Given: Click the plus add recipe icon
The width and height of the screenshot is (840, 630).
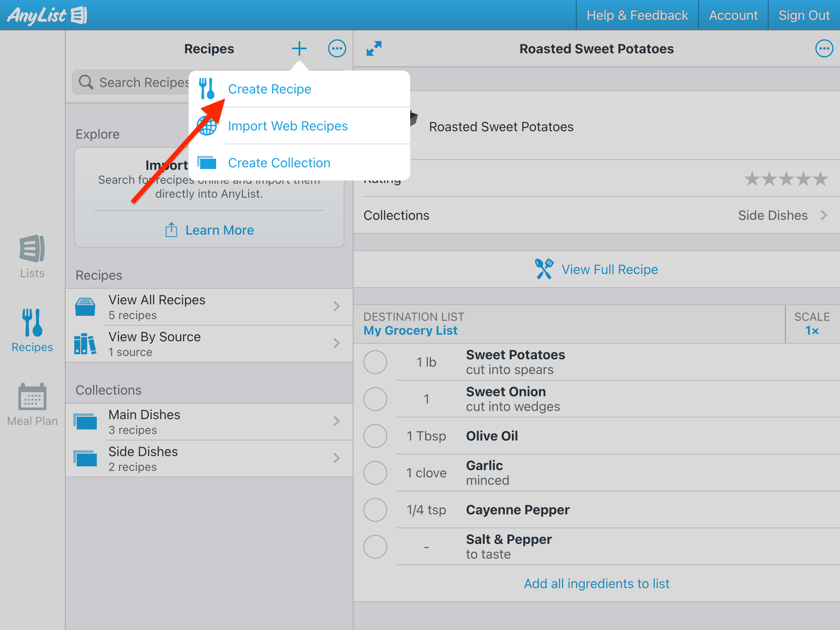Looking at the screenshot, I should coord(299,48).
